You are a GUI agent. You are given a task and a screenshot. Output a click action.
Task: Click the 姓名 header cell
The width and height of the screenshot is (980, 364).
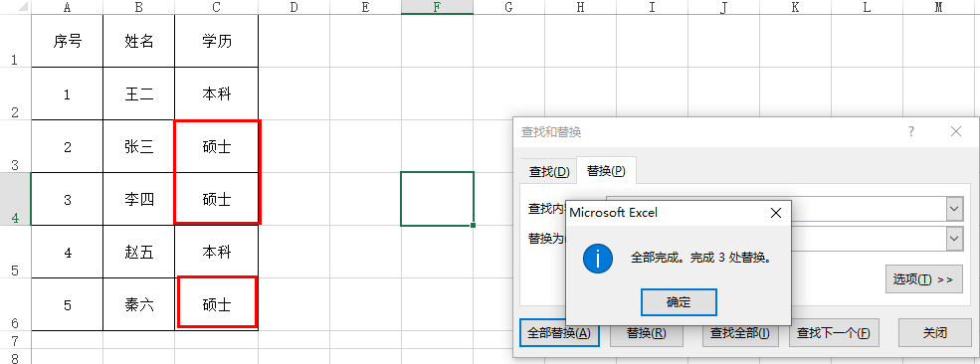(138, 41)
